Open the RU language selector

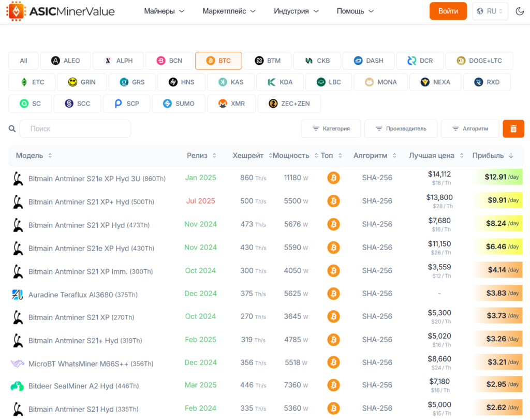pyautogui.click(x=490, y=10)
